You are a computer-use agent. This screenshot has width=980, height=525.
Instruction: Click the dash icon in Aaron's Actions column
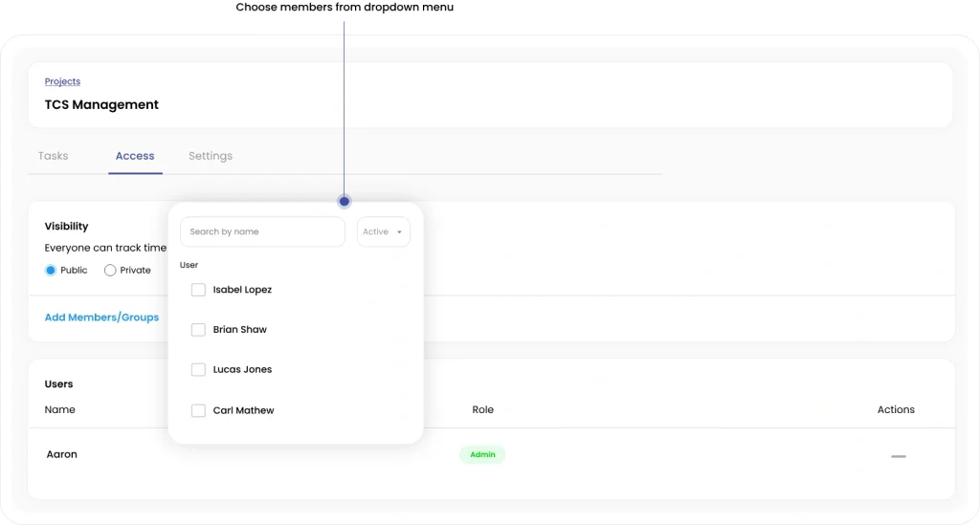pyautogui.click(x=898, y=456)
